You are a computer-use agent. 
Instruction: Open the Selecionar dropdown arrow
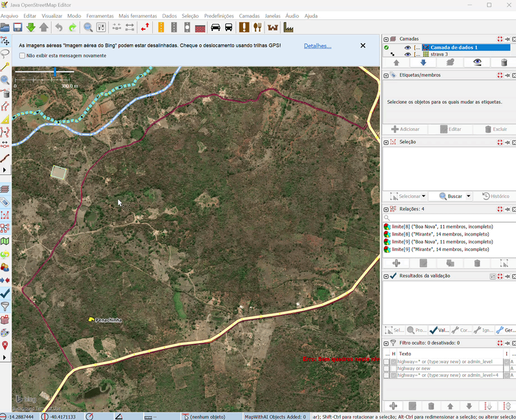coord(424,196)
